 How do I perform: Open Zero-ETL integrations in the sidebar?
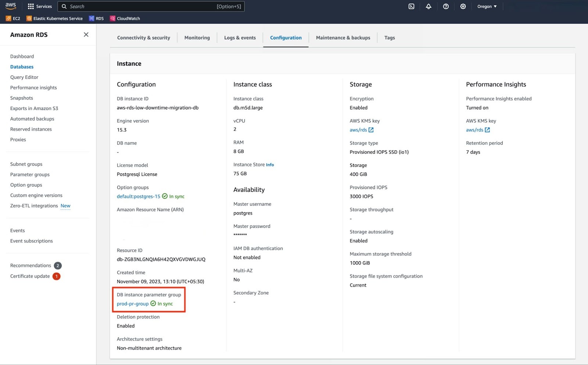(x=34, y=206)
